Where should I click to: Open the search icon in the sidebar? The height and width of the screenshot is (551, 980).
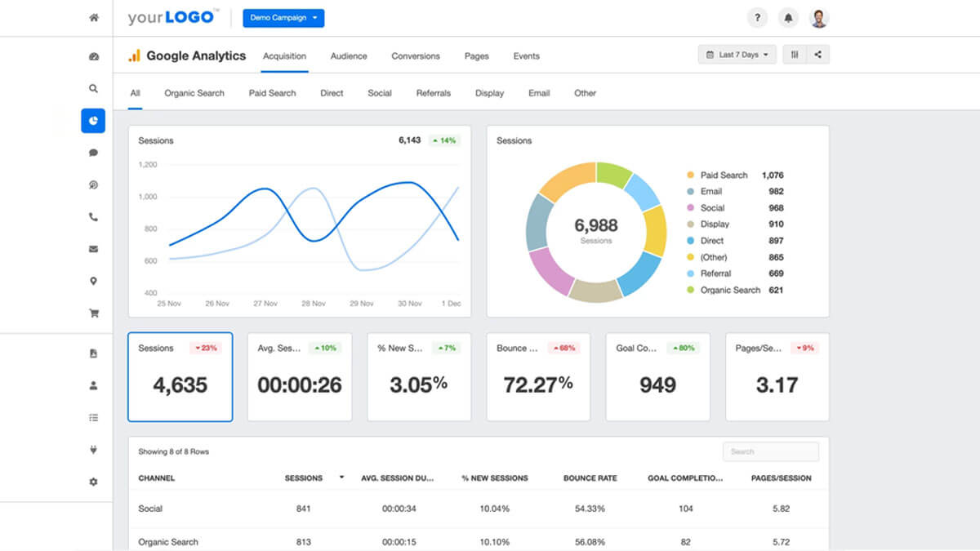click(94, 88)
